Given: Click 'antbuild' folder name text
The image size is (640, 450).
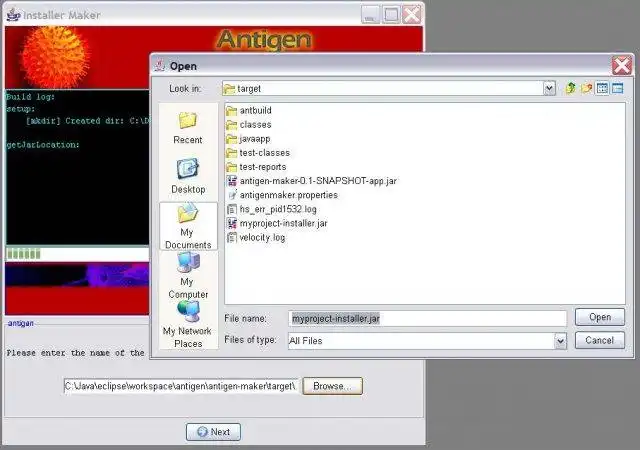Looking at the screenshot, I should (256, 111).
